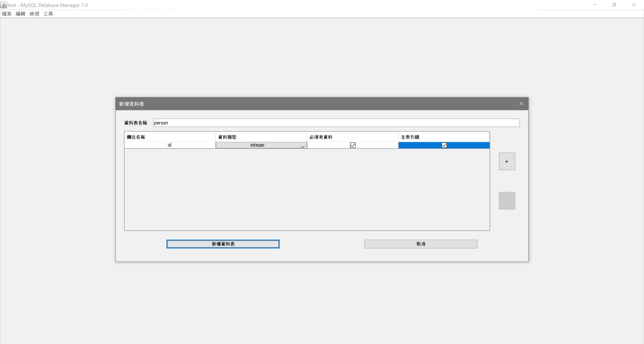The image size is (644, 344).
Task: Minimize the MySQL Database Manager window
Action: tap(595, 5)
